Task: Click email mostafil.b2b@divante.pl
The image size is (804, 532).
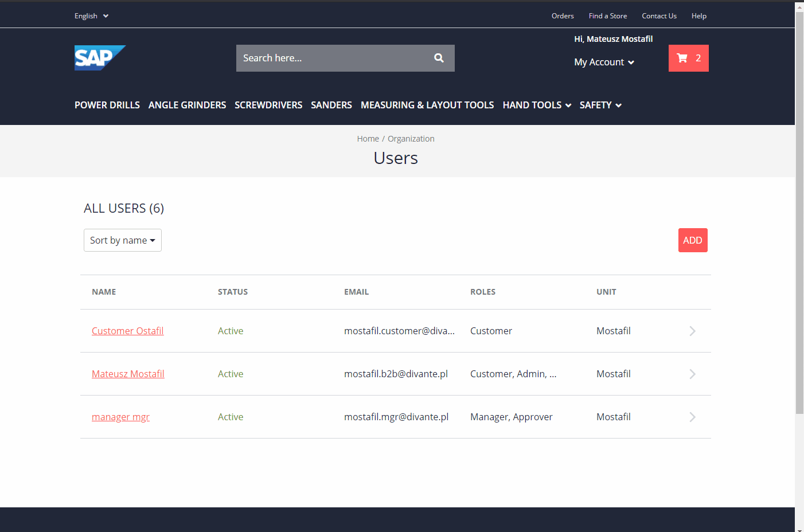Action: pyautogui.click(x=396, y=374)
